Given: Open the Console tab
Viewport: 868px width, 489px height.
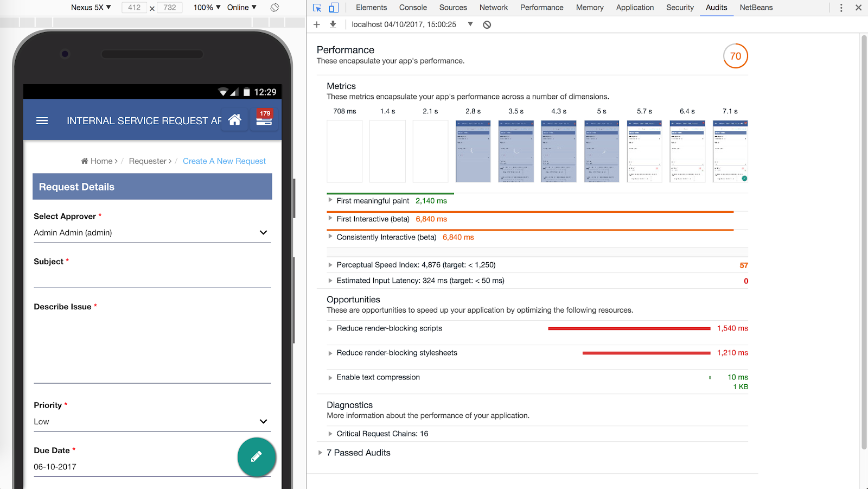Looking at the screenshot, I should point(413,8).
